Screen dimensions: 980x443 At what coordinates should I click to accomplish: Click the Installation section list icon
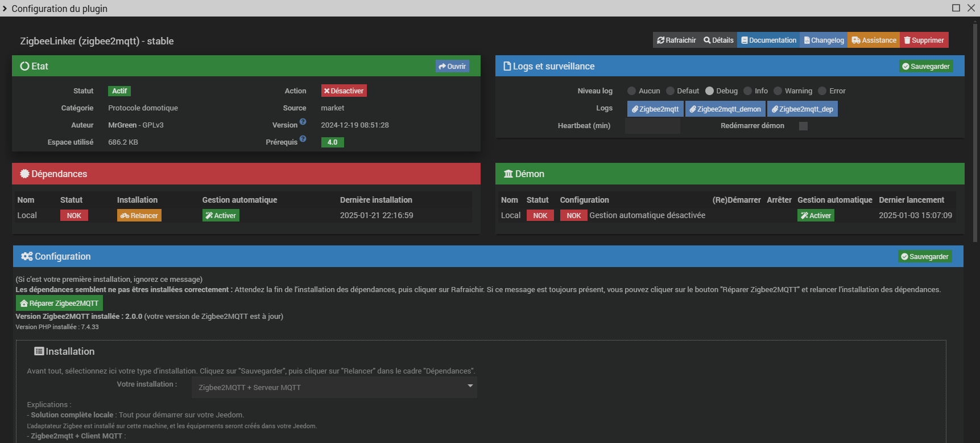pyautogui.click(x=39, y=351)
